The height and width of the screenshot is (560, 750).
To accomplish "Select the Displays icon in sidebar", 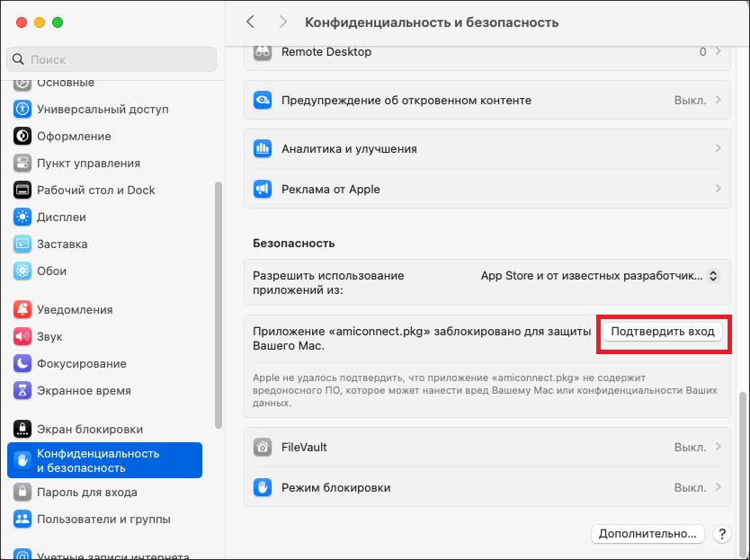I will (x=22, y=218).
